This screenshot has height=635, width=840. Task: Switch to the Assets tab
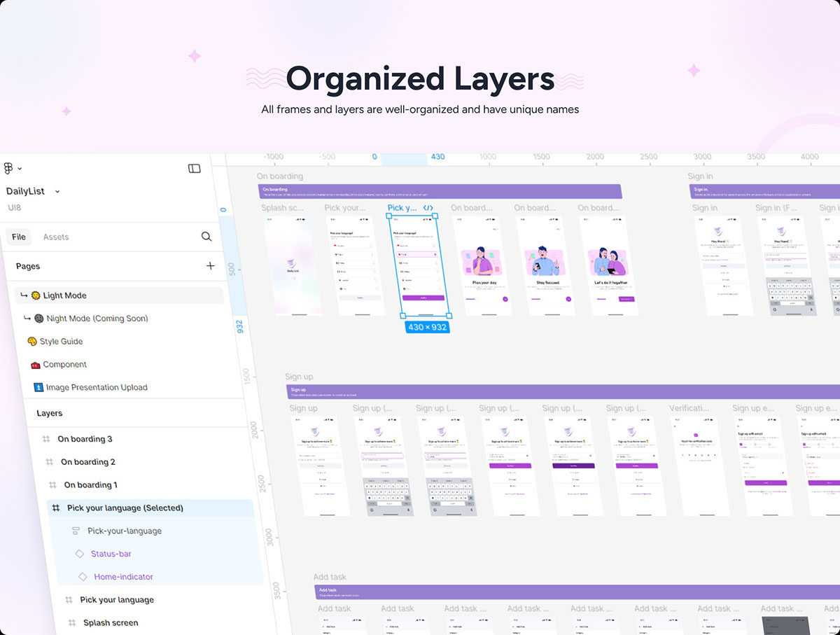coord(56,237)
